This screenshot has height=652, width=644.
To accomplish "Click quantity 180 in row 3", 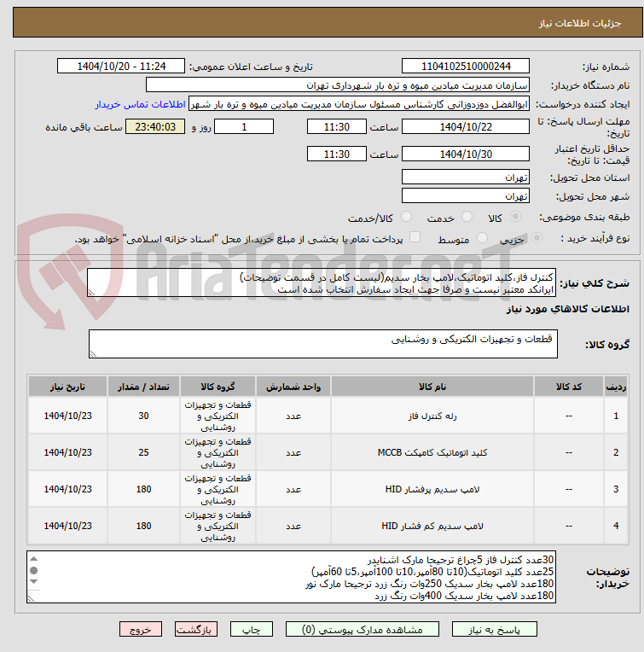I will pos(143,489).
